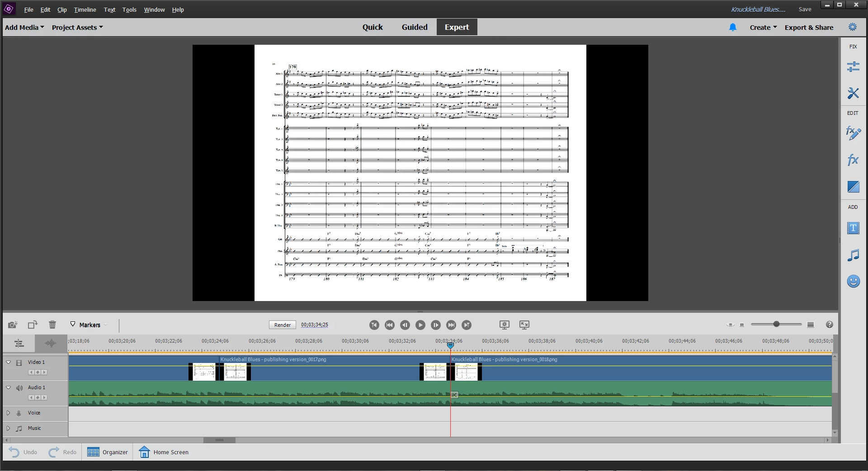Delete selected clip with trash icon
The height and width of the screenshot is (471, 868).
tap(52, 325)
